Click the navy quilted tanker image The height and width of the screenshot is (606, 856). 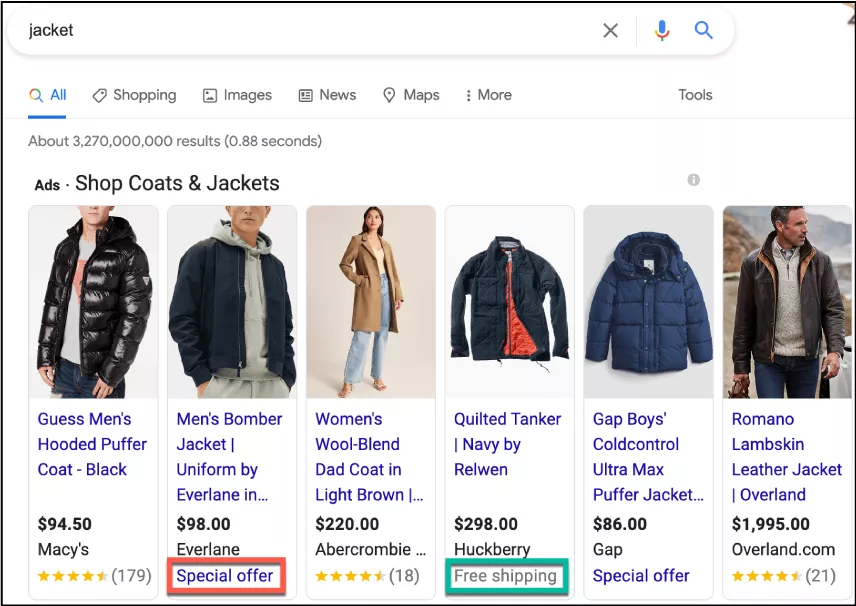[510, 302]
